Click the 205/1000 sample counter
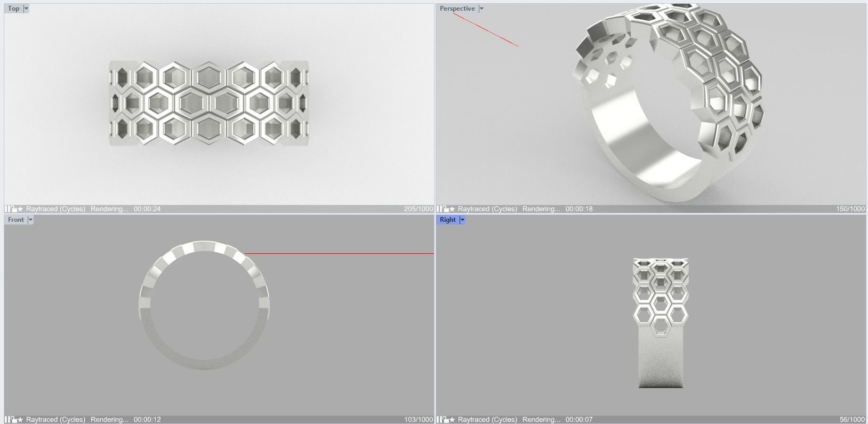868x424 pixels. tap(419, 209)
